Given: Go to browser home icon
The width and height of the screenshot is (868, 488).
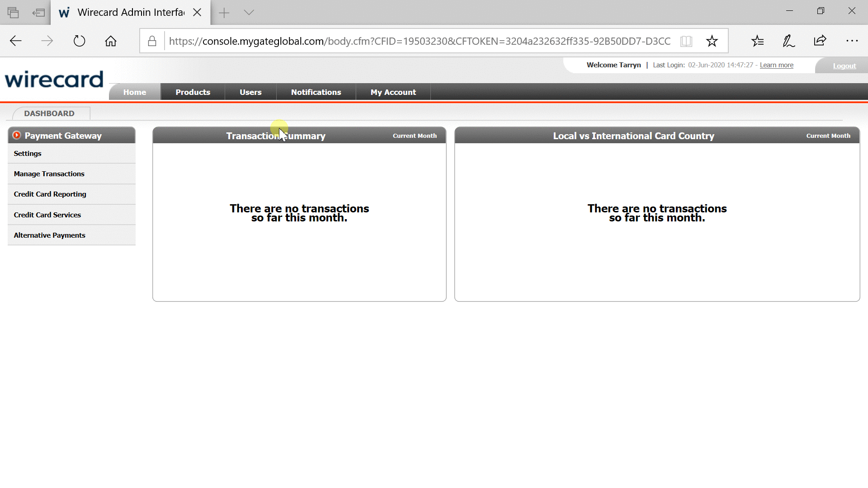Looking at the screenshot, I should pyautogui.click(x=111, y=41).
